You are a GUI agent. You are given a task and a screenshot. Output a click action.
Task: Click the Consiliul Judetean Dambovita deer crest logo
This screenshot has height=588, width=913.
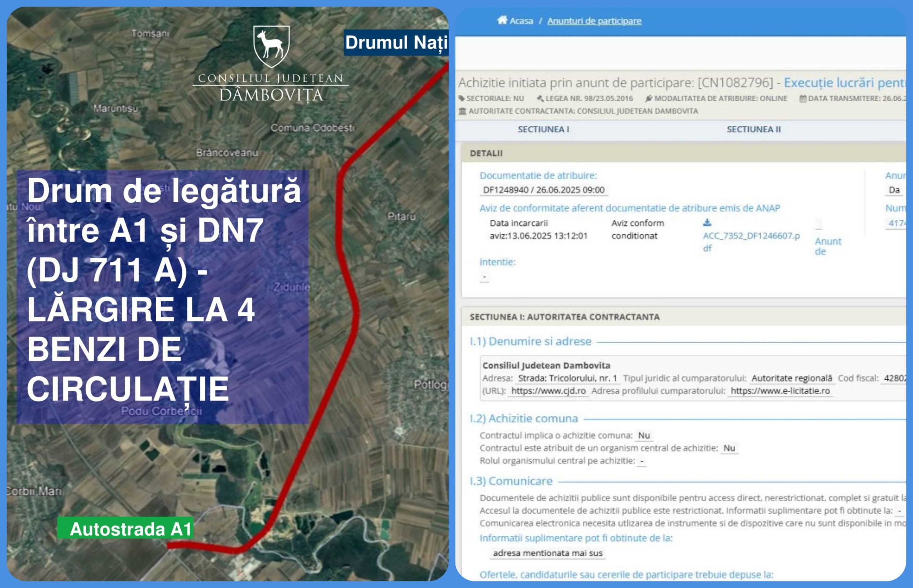pos(271,47)
